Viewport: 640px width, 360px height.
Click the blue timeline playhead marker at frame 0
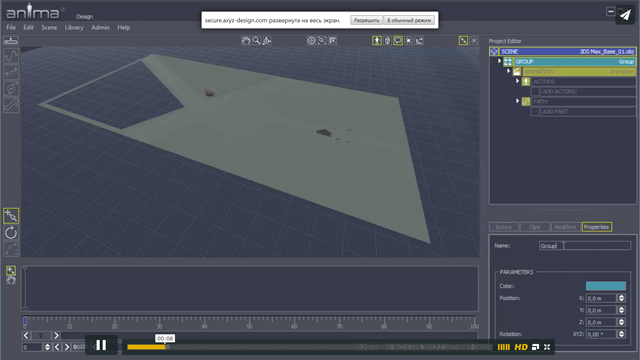[25, 321]
